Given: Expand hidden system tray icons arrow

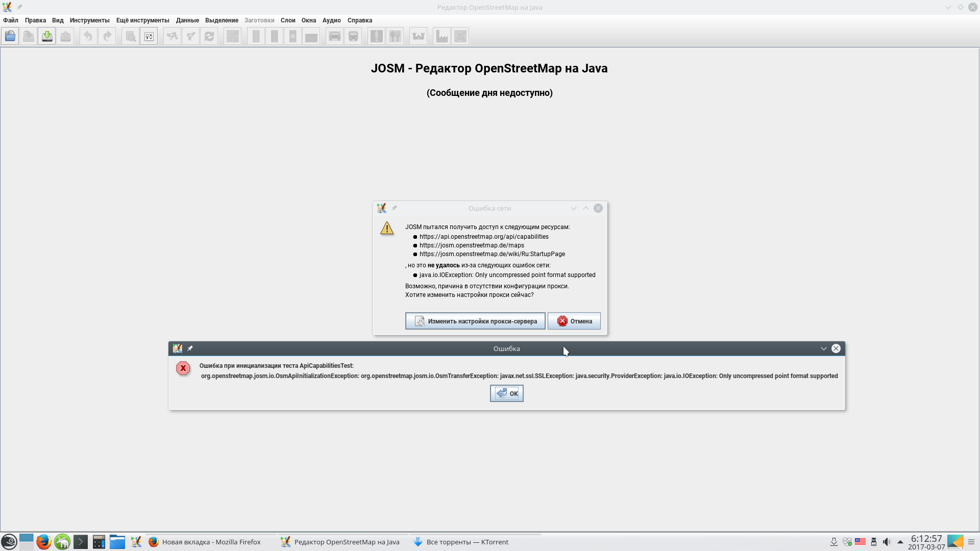Looking at the screenshot, I should [900, 542].
